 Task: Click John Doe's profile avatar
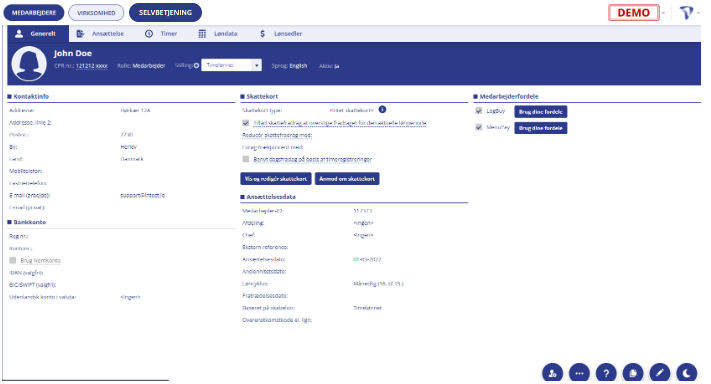[x=29, y=64]
